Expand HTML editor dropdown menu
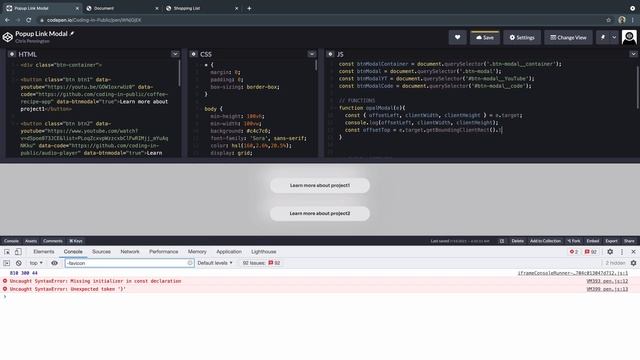The width and height of the screenshot is (640, 360). (x=175, y=54)
